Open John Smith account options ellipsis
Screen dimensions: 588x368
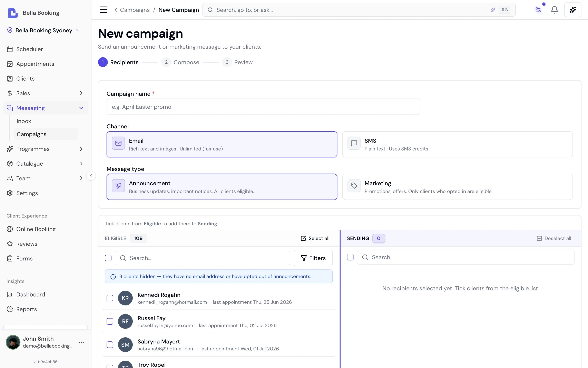tap(81, 342)
